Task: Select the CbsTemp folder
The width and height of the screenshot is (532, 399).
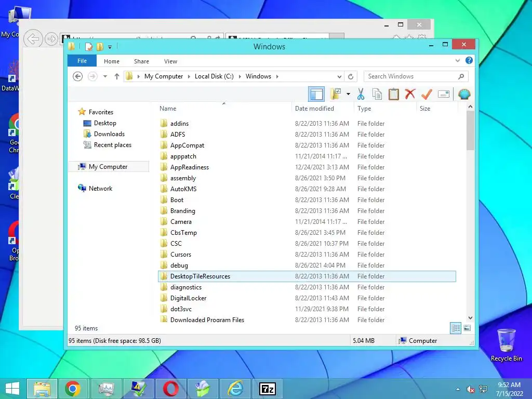Action: (x=307, y=232)
